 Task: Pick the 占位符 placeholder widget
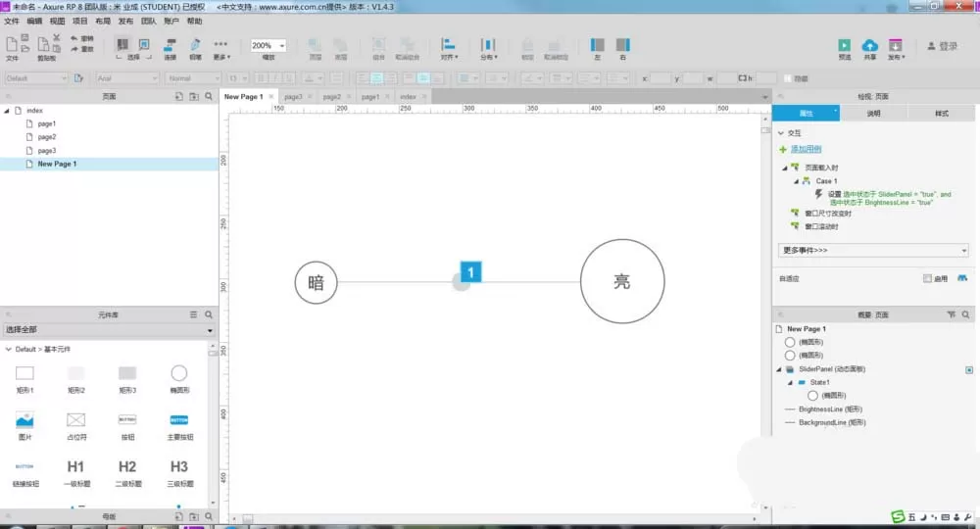pyautogui.click(x=75, y=426)
